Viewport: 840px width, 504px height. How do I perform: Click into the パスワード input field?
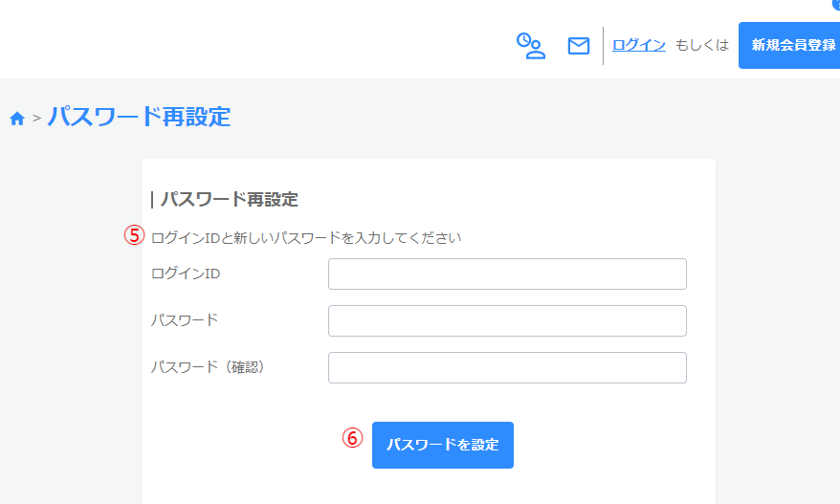(507, 320)
